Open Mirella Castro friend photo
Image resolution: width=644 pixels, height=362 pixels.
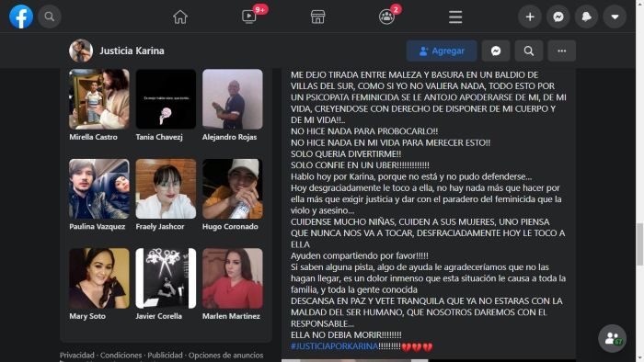pyautogui.click(x=99, y=99)
